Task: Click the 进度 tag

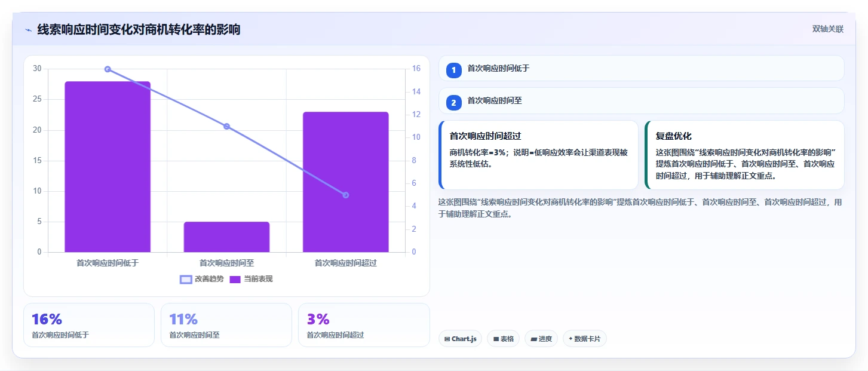Action: click(x=541, y=339)
